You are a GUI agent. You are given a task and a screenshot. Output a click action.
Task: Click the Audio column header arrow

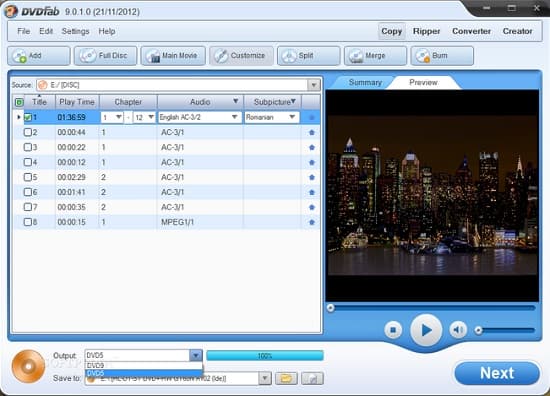[x=236, y=101]
